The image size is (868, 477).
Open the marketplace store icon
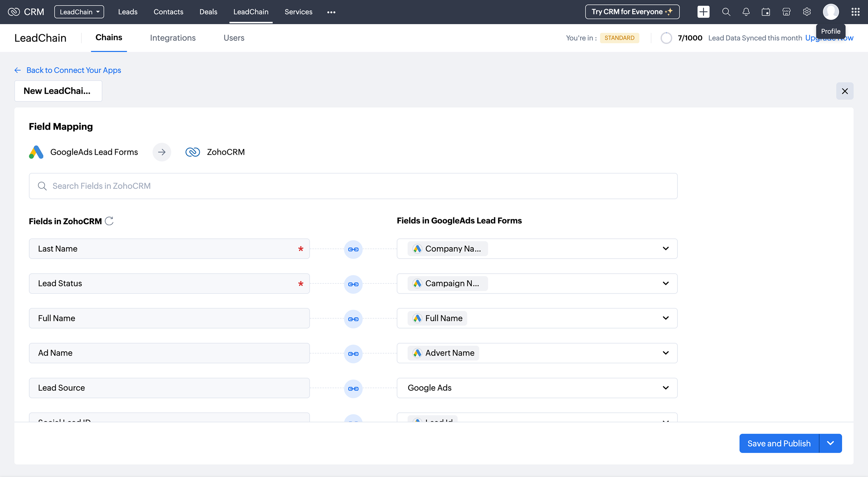tap(786, 12)
